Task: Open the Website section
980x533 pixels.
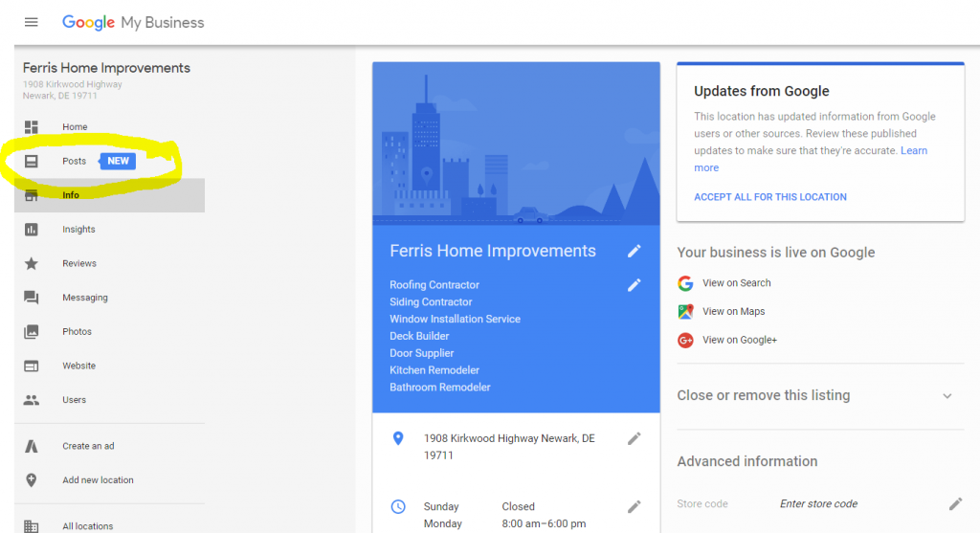Action: coord(78,366)
